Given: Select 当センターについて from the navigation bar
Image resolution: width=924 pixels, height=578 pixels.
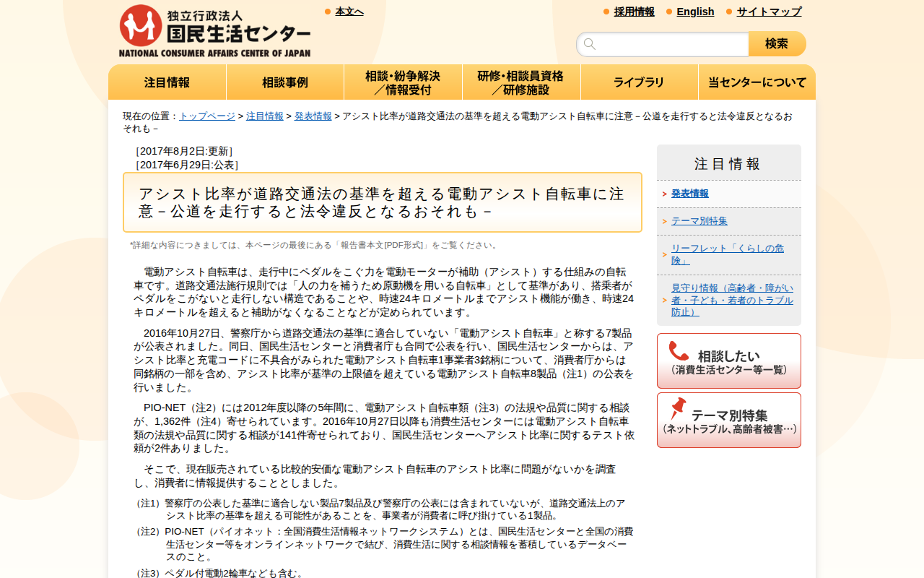Looking at the screenshot, I should 757,82.
